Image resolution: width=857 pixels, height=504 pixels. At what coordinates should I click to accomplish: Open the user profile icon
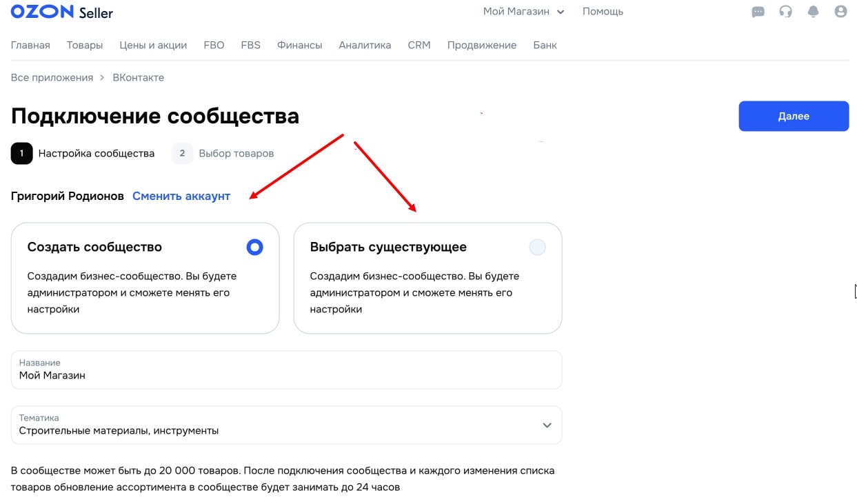840,12
